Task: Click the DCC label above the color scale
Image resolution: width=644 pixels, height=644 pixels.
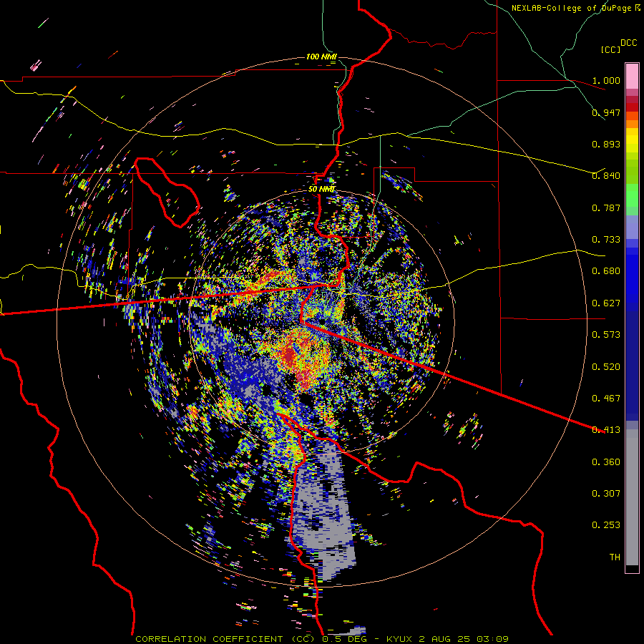Action: tap(628, 43)
